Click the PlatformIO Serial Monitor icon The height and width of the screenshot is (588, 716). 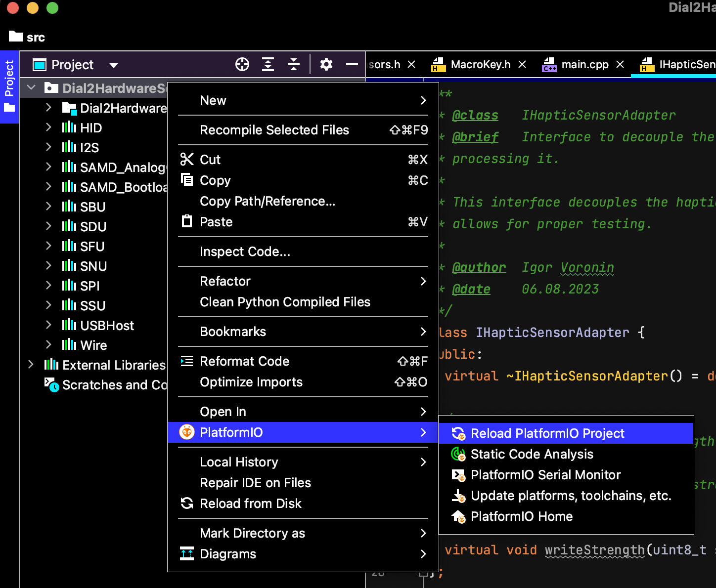(458, 475)
